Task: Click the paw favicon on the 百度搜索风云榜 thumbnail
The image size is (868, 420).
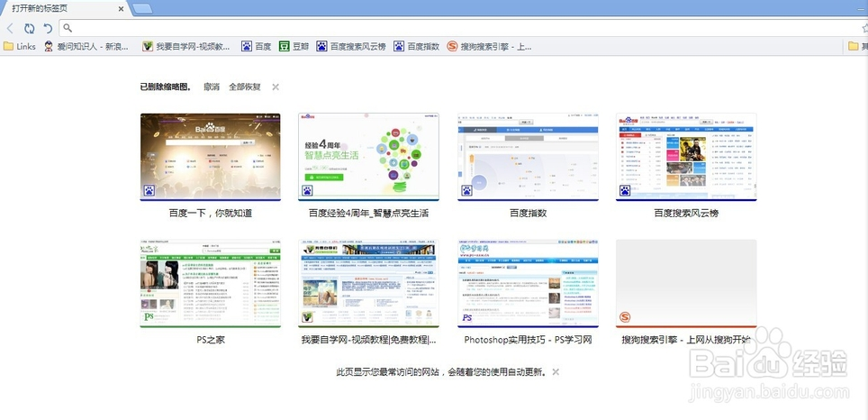Action: [625, 190]
